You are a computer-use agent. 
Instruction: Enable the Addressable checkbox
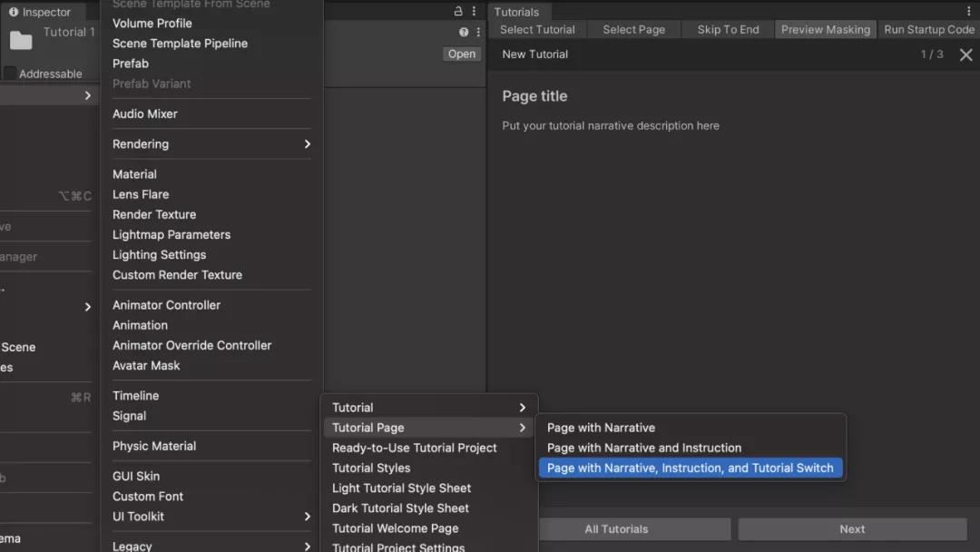[10, 74]
